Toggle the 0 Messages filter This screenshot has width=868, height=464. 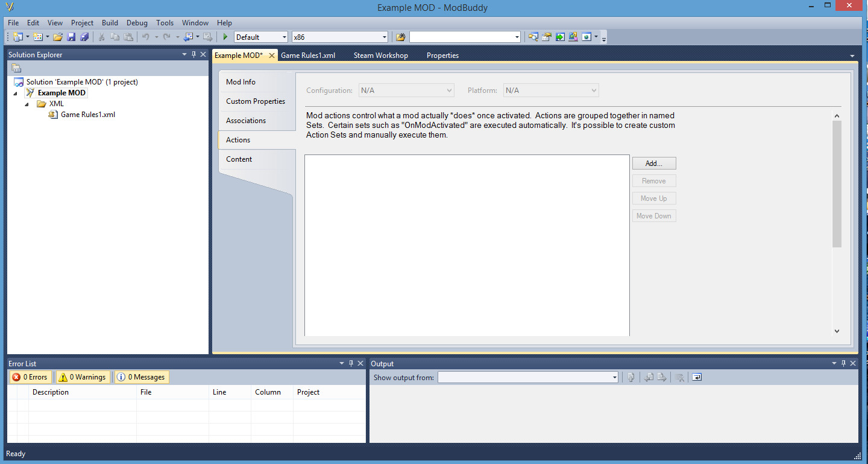(142, 377)
